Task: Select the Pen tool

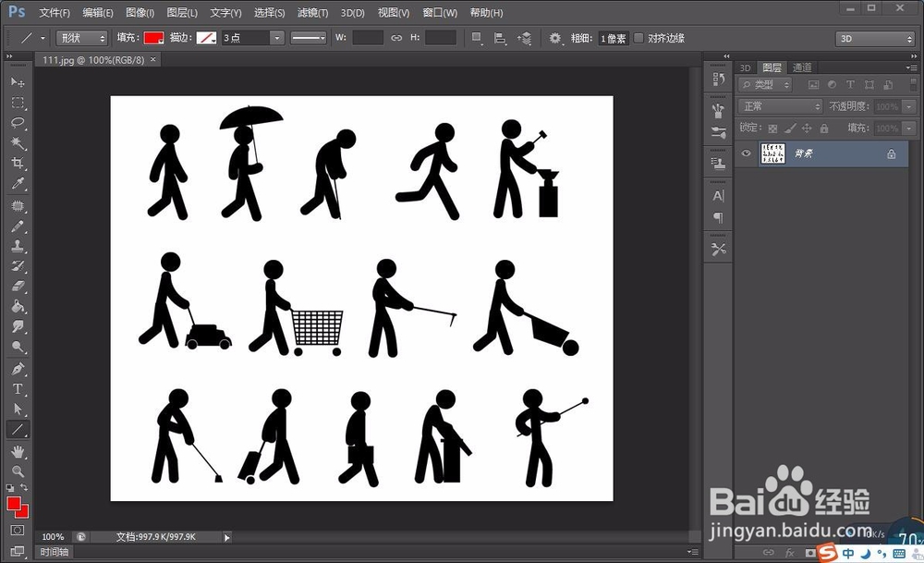Action: point(18,369)
